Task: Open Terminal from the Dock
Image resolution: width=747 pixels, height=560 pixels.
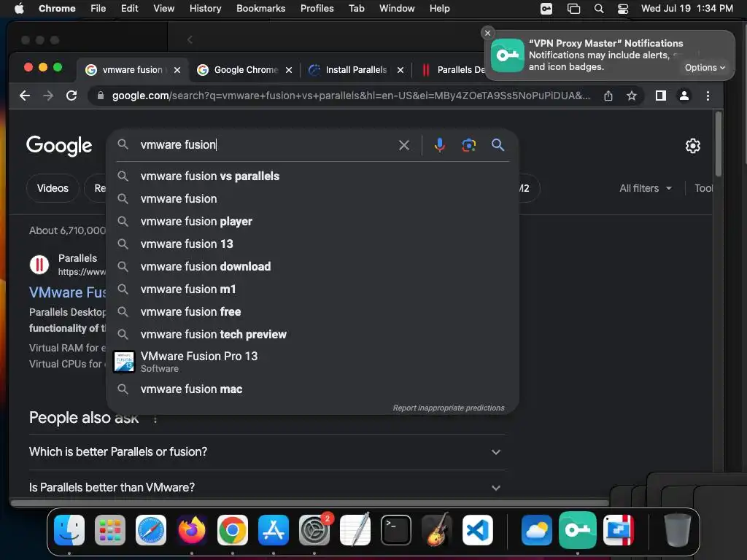Action: point(396,530)
